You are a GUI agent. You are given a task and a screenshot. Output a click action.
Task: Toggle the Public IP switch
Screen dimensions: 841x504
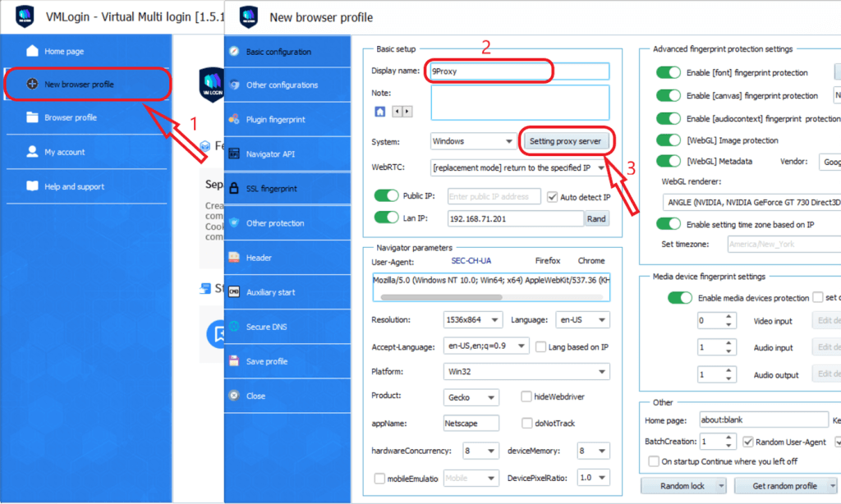tap(386, 195)
